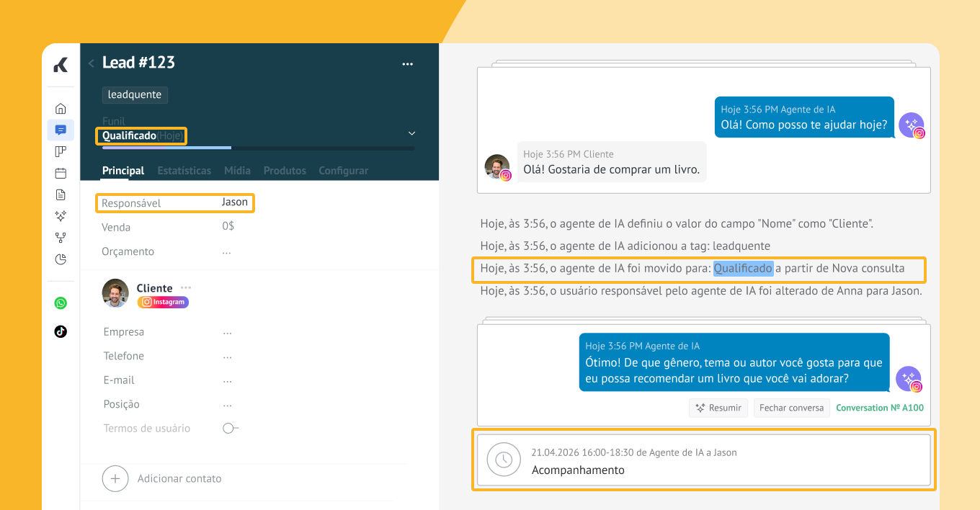Go to the Leads pipeline sidebar icon

pyautogui.click(x=61, y=151)
